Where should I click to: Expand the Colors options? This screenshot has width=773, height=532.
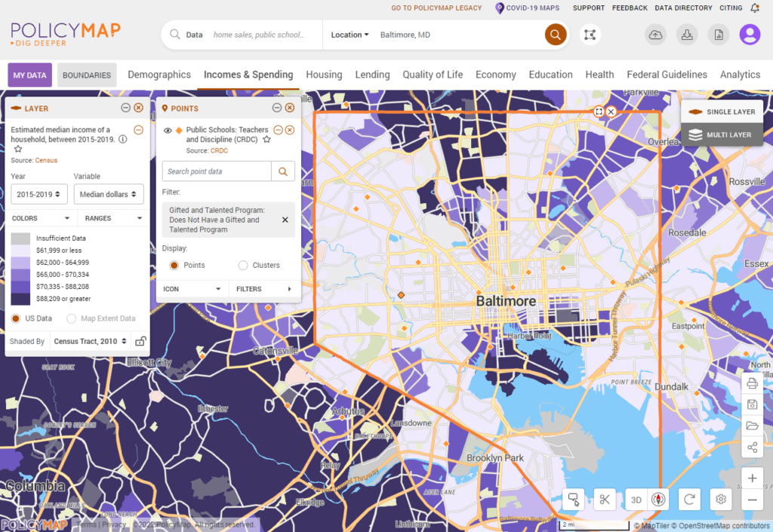pos(41,218)
